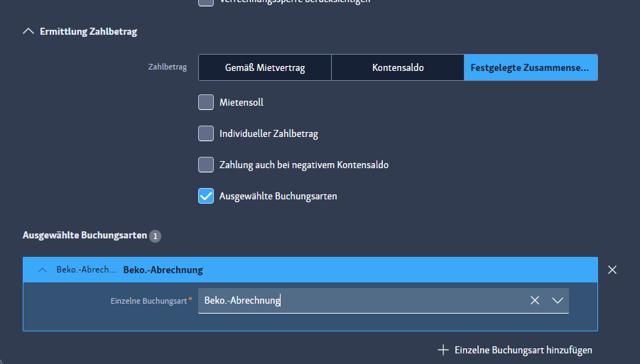640x364 pixels.
Task: Click the Ermittlung Zahlbetrag heading text
Action: pos(89,31)
